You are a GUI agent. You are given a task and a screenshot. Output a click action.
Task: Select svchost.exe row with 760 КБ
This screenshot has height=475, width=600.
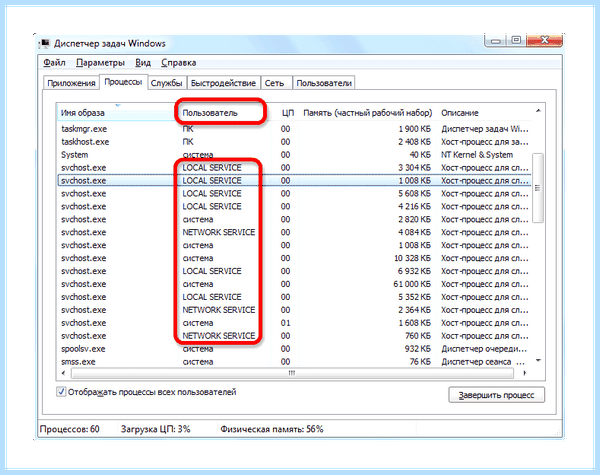coord(295,336)
